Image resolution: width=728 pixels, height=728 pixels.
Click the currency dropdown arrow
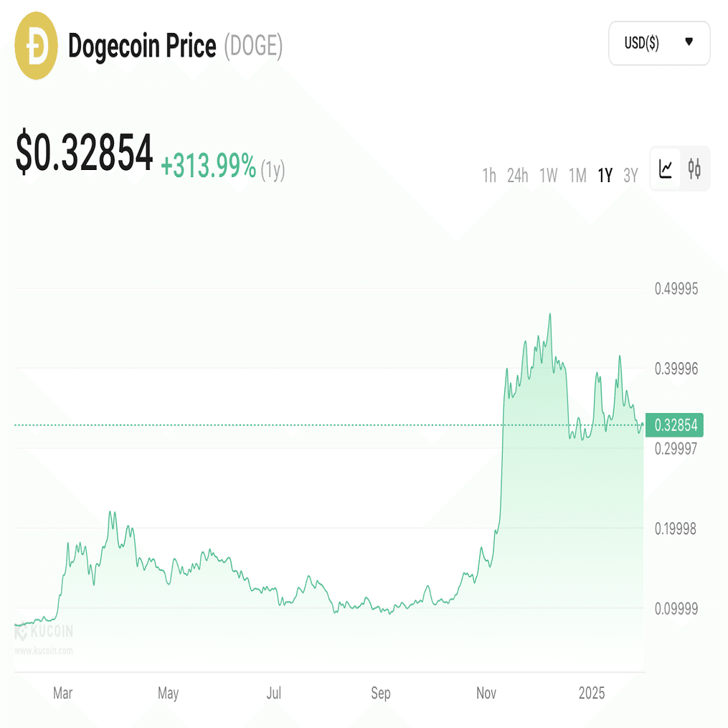[689, 43]
